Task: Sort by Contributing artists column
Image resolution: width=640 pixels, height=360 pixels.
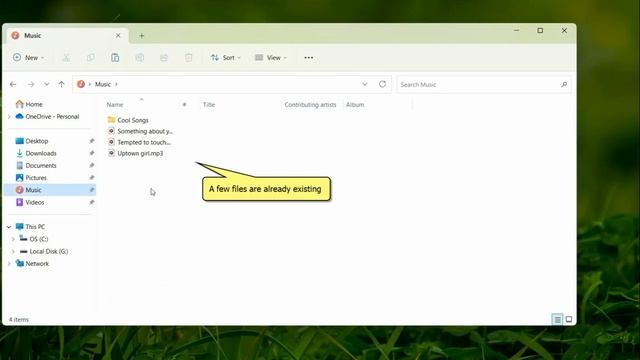Action: [x=310, y=105]
